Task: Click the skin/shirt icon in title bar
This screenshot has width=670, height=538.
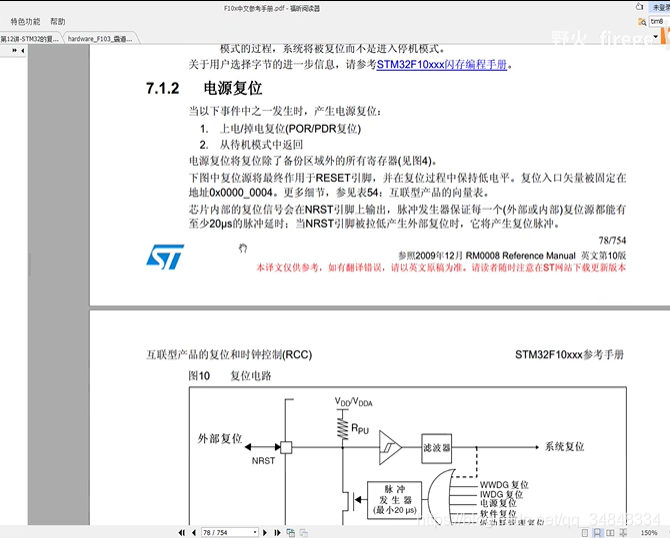Action: pos(640,6)
